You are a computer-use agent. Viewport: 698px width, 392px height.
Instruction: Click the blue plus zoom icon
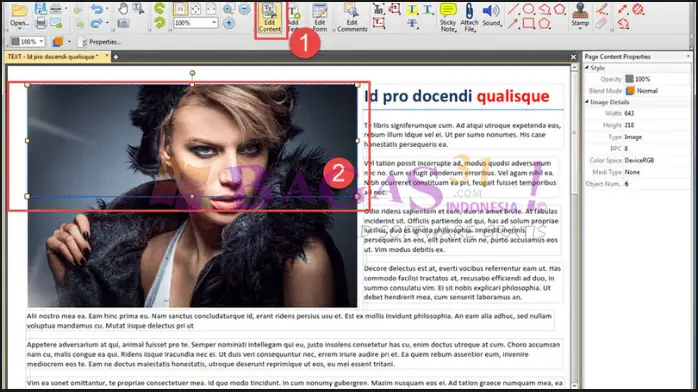click(x=229, y=23)
